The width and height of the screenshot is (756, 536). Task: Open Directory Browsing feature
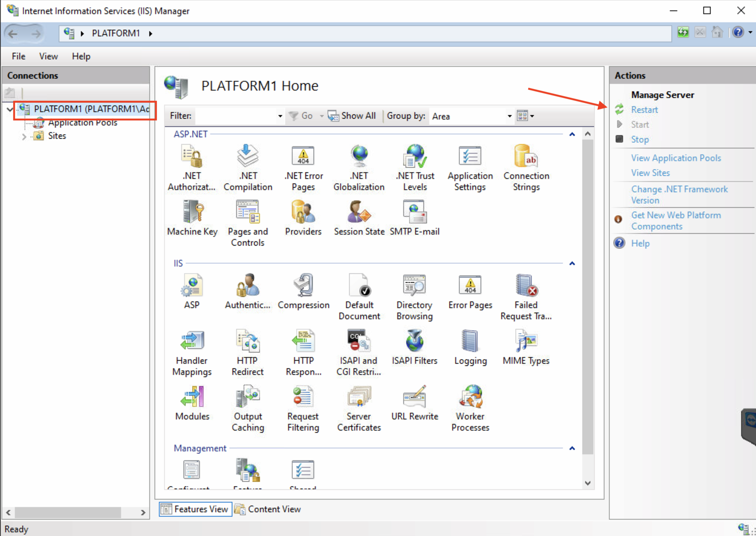click(x=414, y=297)
